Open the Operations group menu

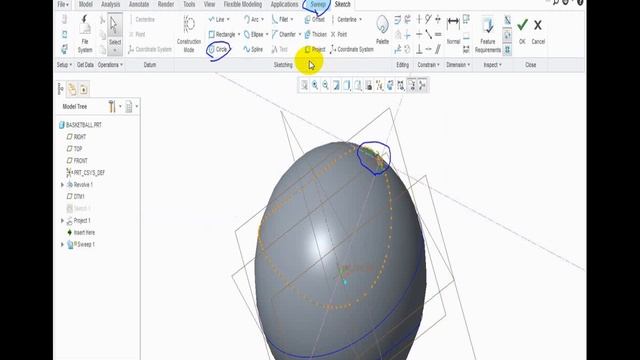click(x=110, y=65)
